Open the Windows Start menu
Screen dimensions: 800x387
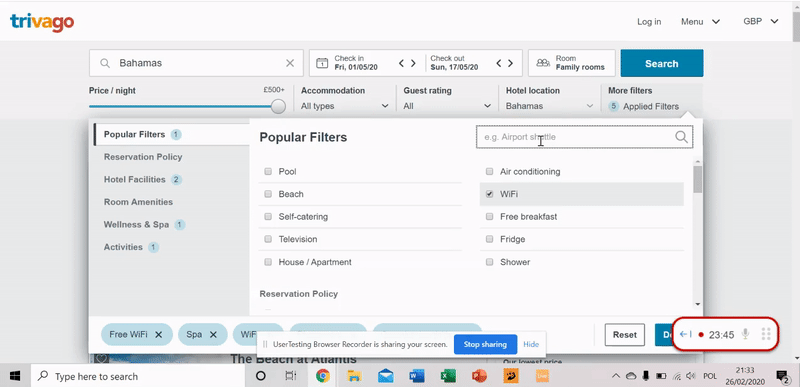[15, 376]
